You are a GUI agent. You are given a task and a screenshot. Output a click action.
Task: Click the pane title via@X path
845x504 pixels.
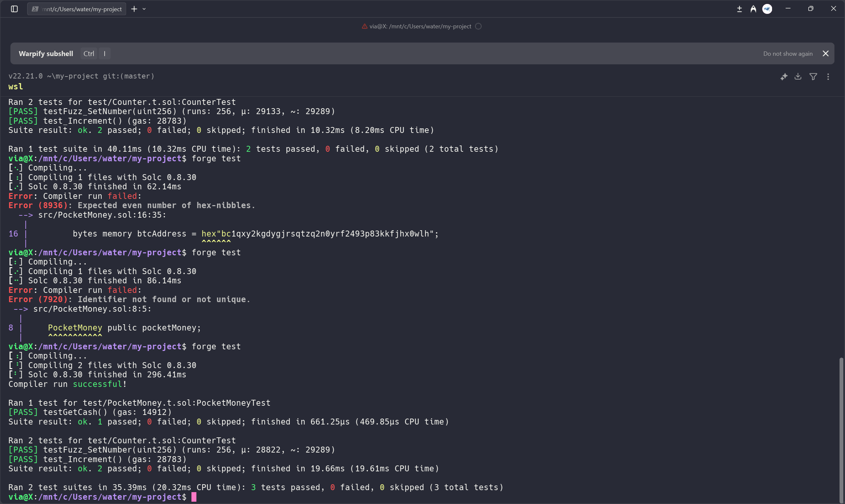click(x=420, y=26)
